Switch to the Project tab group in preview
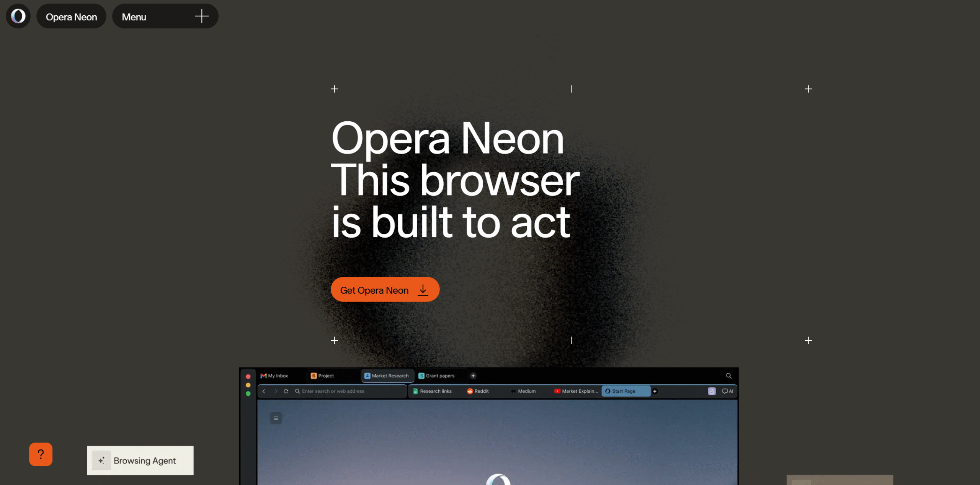The height and width of the screenshot is (485, 980). 322,376
